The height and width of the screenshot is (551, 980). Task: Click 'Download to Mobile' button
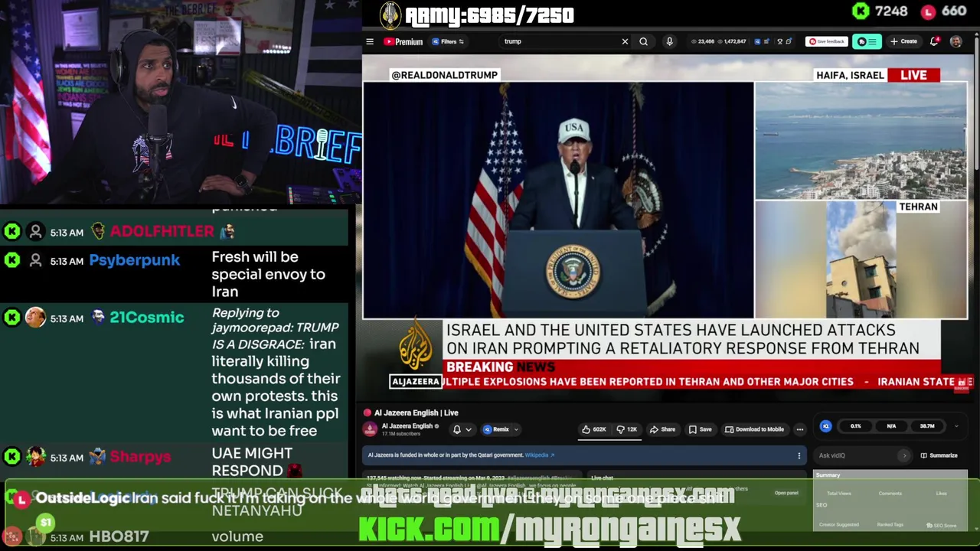point(754,429)
